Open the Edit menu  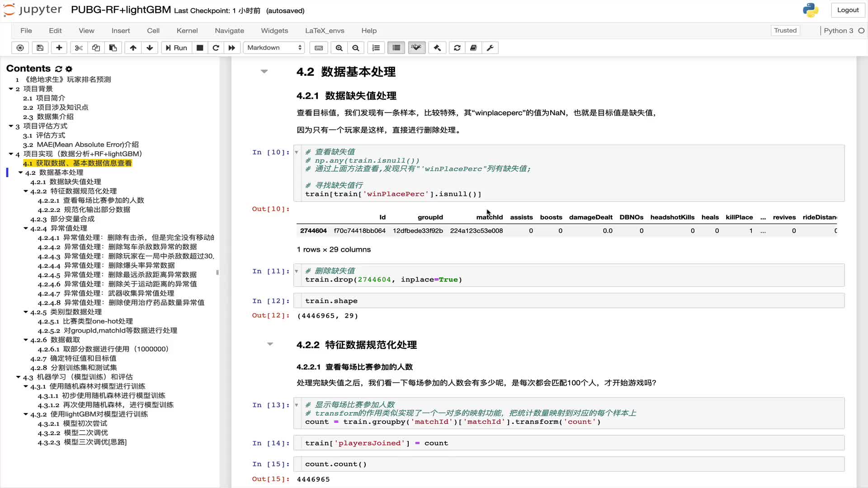click(x=55, y=31)
